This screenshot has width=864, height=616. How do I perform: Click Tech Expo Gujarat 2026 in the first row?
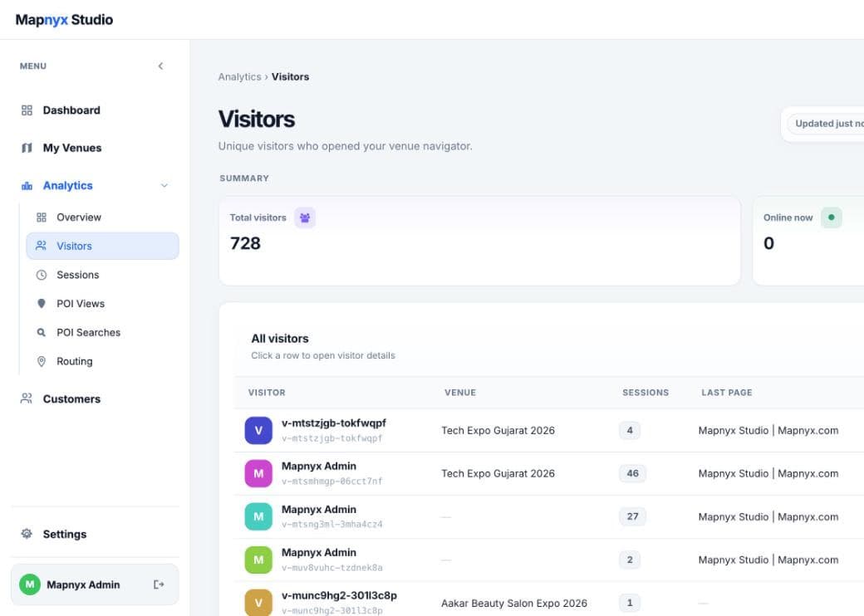click(498, 431)
